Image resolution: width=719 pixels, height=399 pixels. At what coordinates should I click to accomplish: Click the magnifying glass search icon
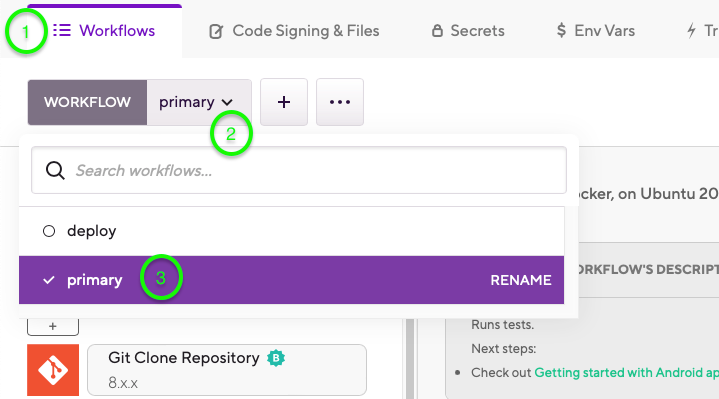click(x=55, y=171)
